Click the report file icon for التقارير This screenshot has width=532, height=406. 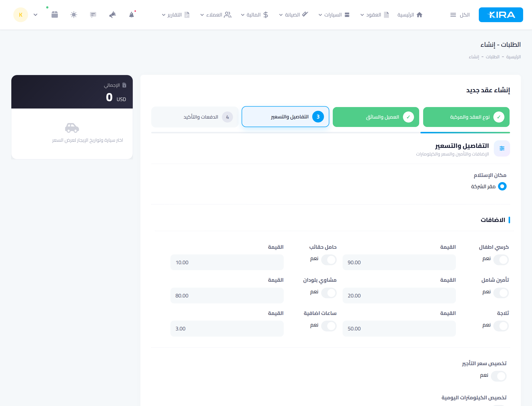click(187, 15)
